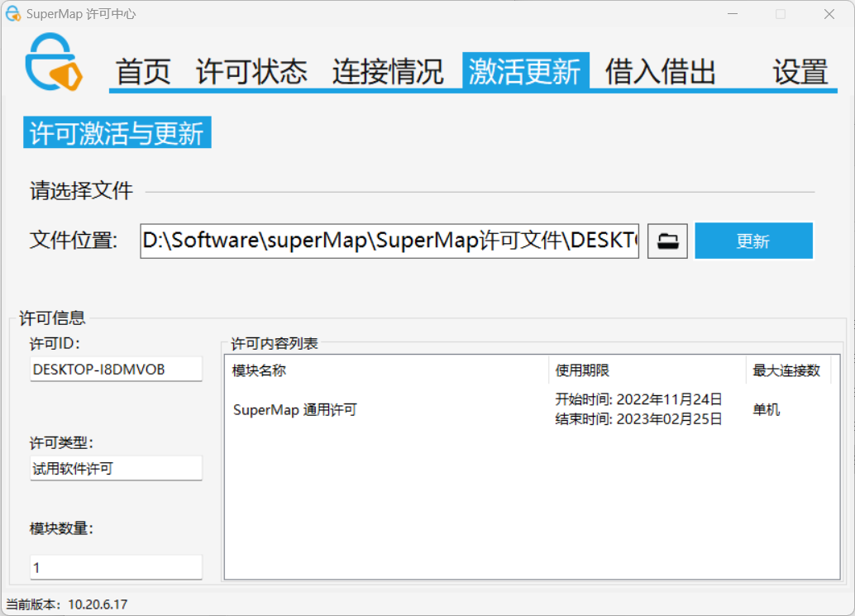Switch to the 许可状态 tab
Viewport: 855px width, 616px height.
[x=251, y=71]
